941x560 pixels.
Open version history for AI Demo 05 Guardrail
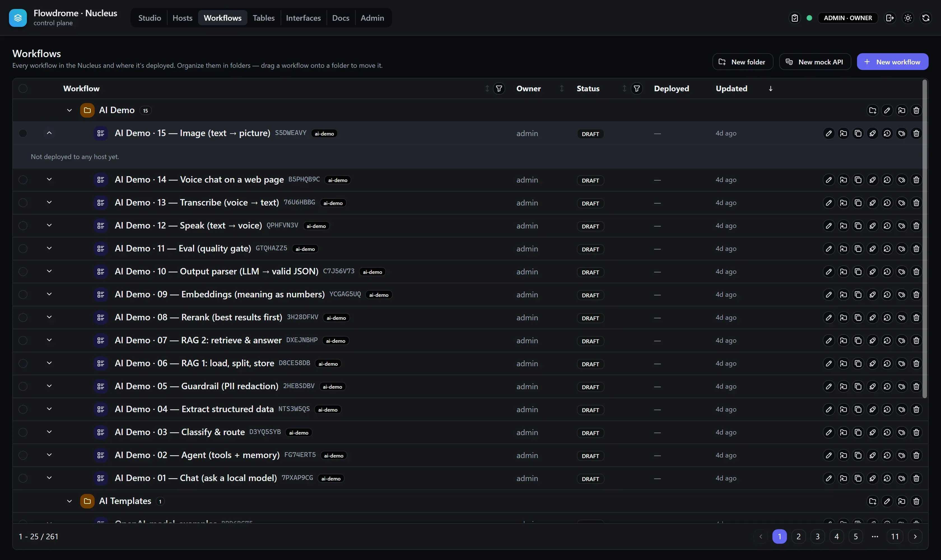click(x=887, y=386)
